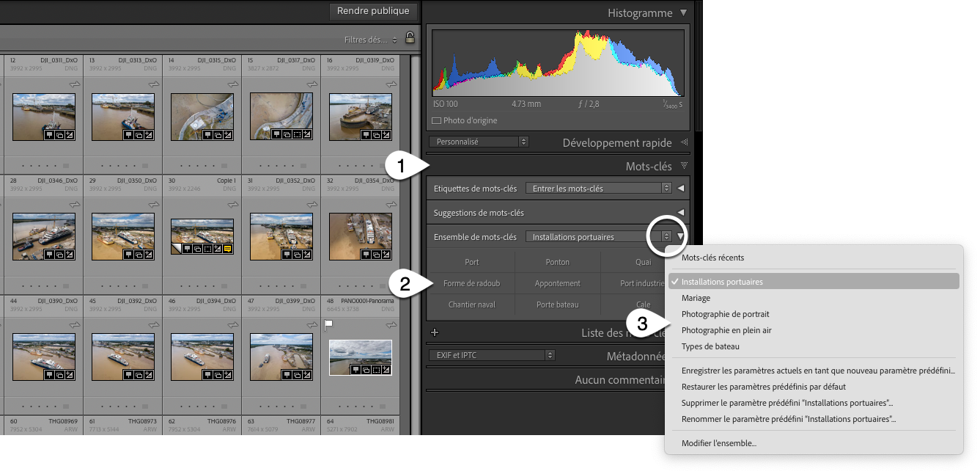The image size is (980, 474).
Task: Expand the Développement rapide panel
Action: tap(685, 142)
